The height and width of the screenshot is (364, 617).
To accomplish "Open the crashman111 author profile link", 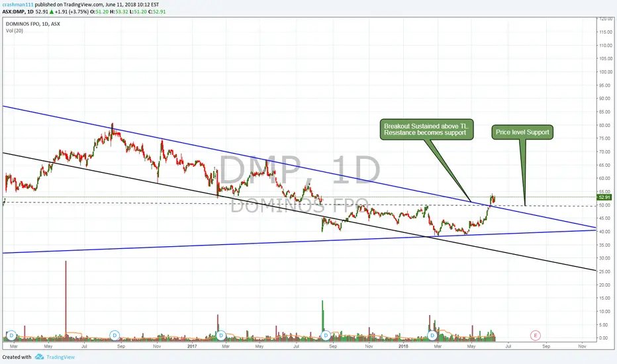I will pos(18,5).
